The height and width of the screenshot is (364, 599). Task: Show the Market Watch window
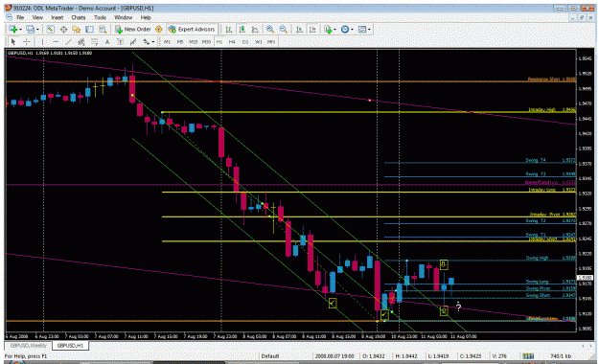[x=50, y=30]
